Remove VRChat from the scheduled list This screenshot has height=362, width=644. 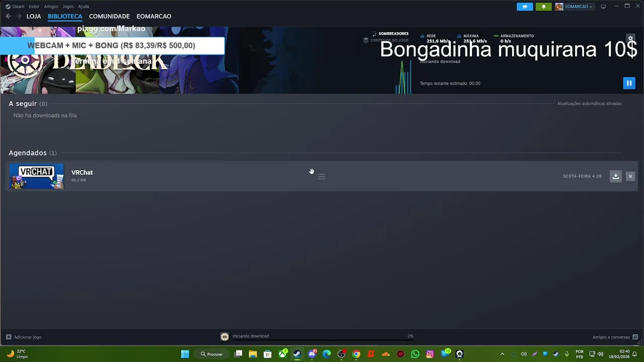630,176
